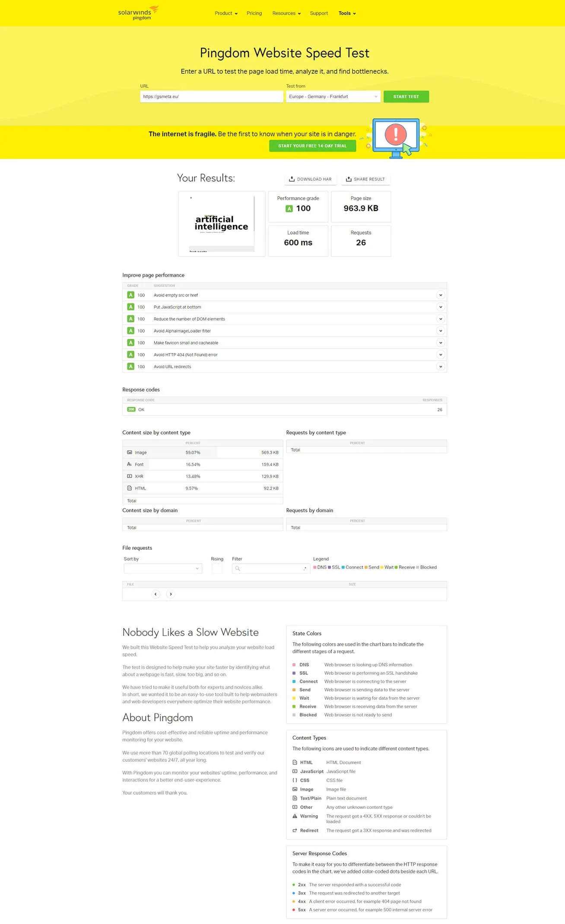Click the gray Blocked legend swatch

point(417,567)
